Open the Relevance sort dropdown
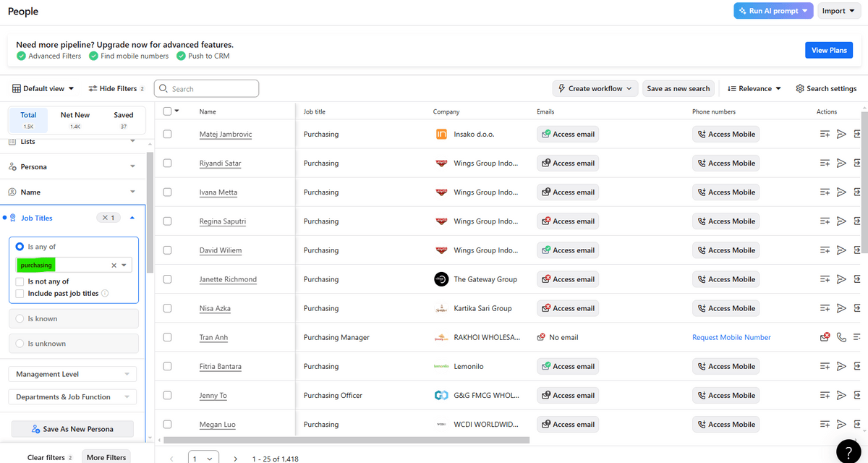This screenshot has height=463, width=868. coord(754,88)
